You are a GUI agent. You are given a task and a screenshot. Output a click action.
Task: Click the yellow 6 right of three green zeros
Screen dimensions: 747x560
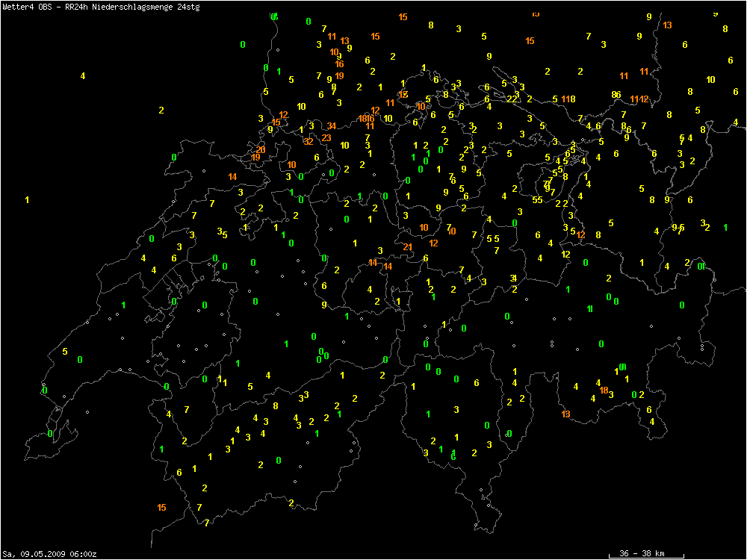[x=477, y=382]
